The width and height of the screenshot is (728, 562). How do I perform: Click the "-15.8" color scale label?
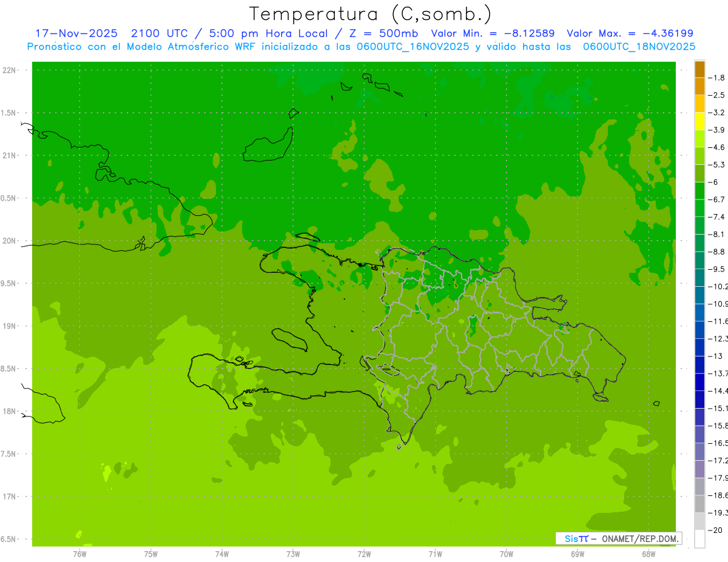tap(718, 426)
